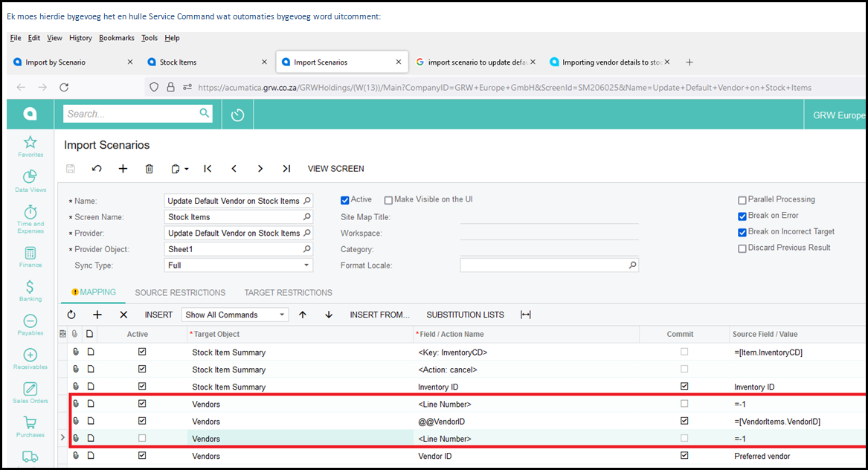Switch to Source Restrictions tab

point(180,292)
